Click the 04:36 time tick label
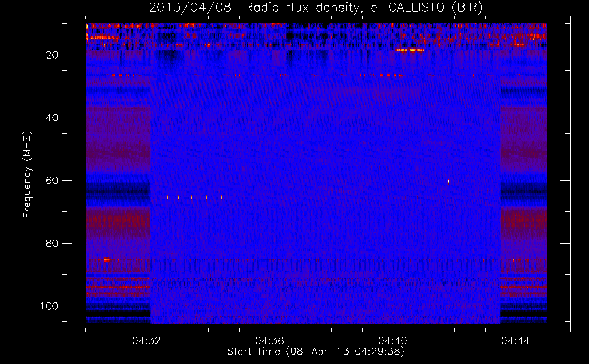The height and width of the screenshot is (364, 589). [270, 341]
